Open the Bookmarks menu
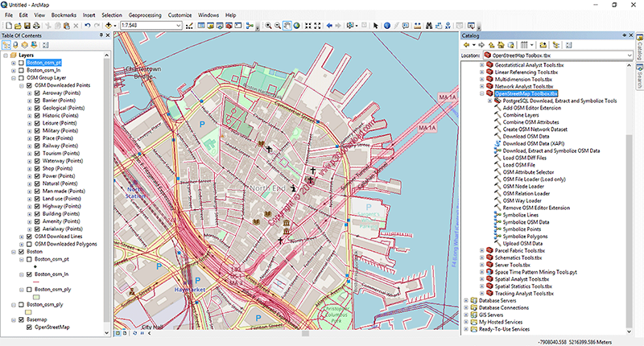Screen dimensions: 644x346 coord(64,14)
